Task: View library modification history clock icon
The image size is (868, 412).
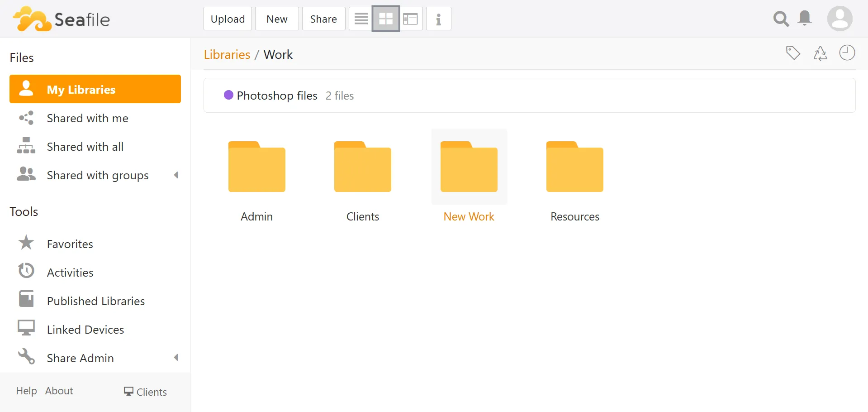Action: (x=847, y=53)
